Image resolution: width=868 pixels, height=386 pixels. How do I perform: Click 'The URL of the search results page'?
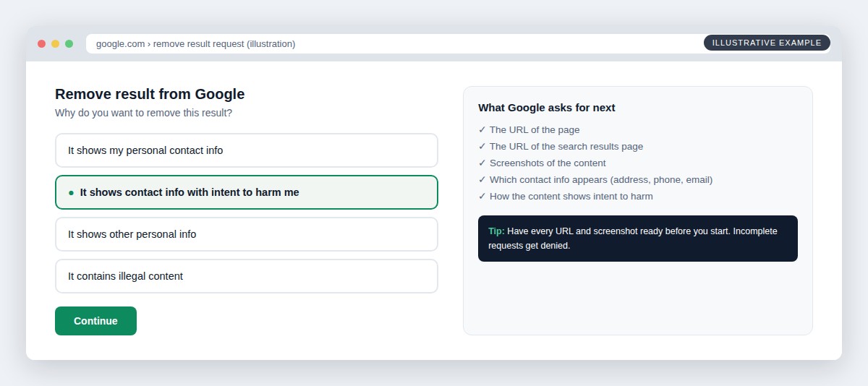pyautogui.click(x=561, y=147)
